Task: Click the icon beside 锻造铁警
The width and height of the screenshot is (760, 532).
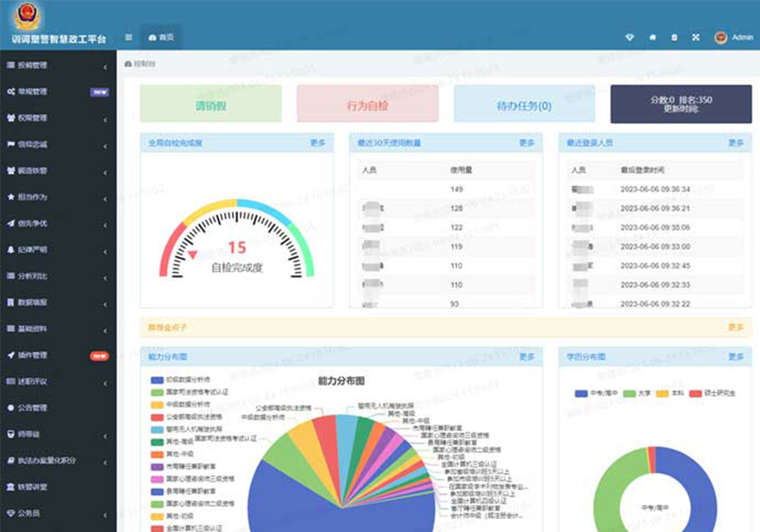Action: click(x=11, y=170)
